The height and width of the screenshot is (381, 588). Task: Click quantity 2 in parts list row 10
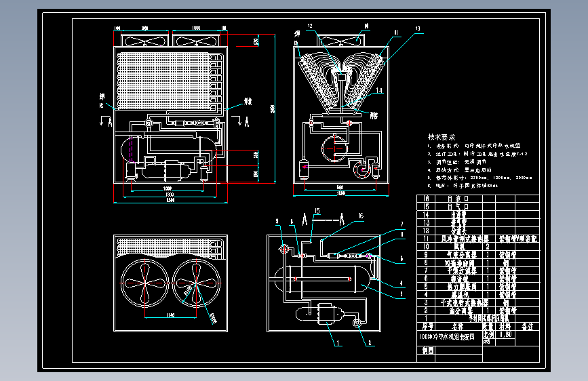coord(488,246)
